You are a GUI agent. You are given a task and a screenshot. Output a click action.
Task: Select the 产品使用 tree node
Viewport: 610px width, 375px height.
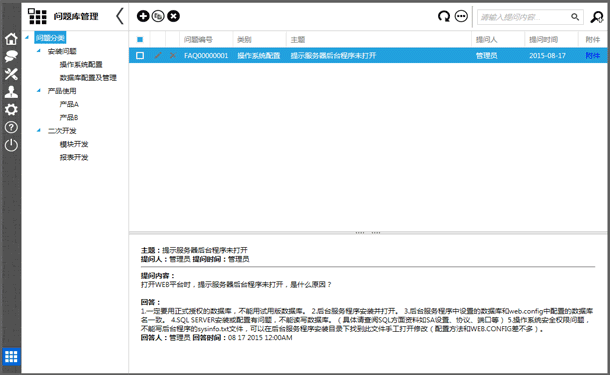(x=62, y=91)
